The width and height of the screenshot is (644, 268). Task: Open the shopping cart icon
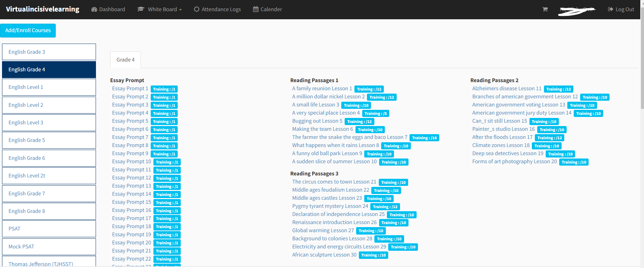pos(545,9)
